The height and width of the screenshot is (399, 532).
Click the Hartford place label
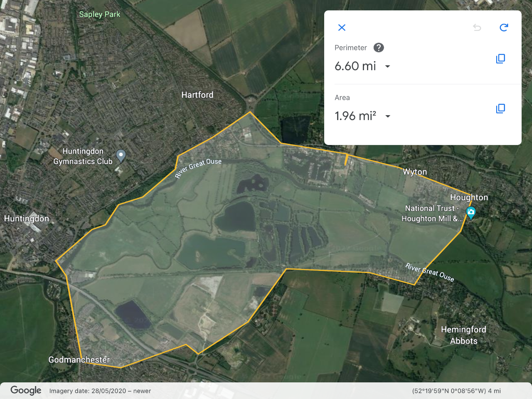tap(197, 95)
